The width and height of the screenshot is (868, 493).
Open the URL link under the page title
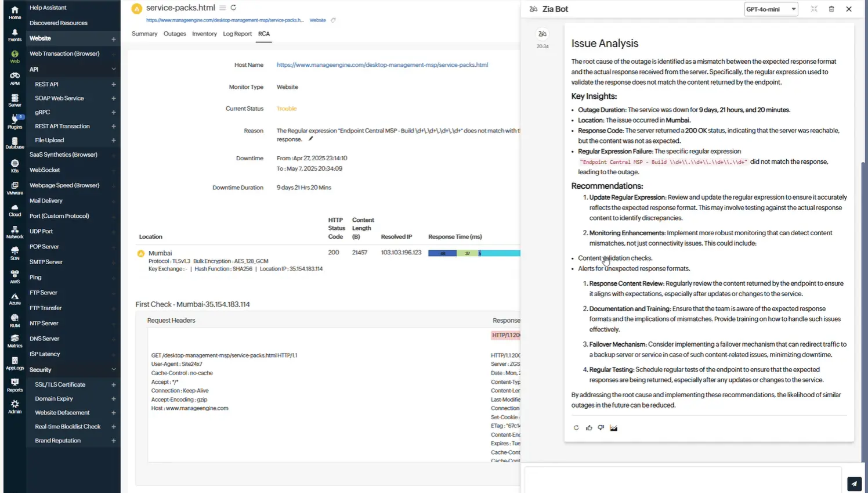(x=225, y=20)
